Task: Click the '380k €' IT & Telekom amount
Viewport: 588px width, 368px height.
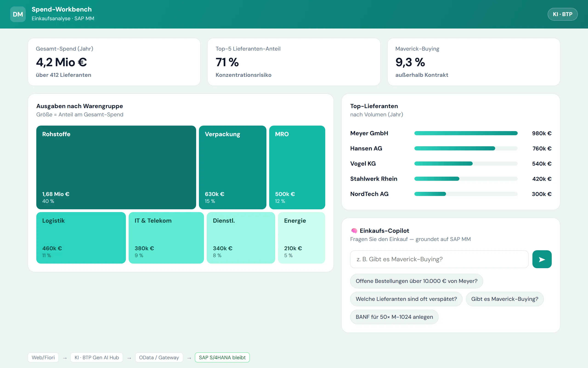Action: click(144, 248)
